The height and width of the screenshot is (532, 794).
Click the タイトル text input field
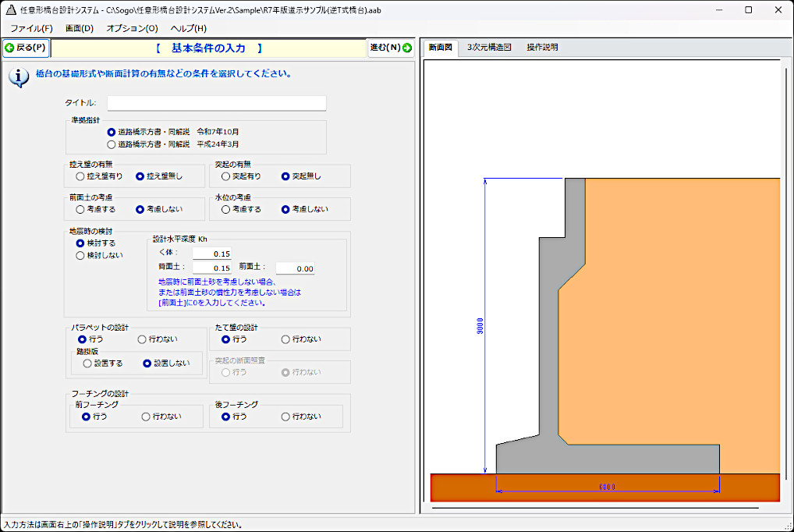pos(216,103)
